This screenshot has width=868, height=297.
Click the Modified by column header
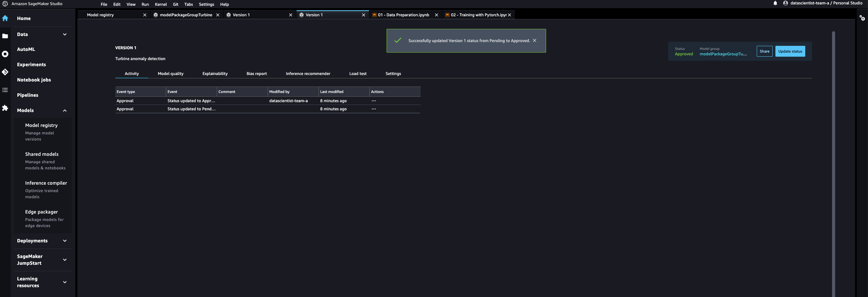pos(293,92)
